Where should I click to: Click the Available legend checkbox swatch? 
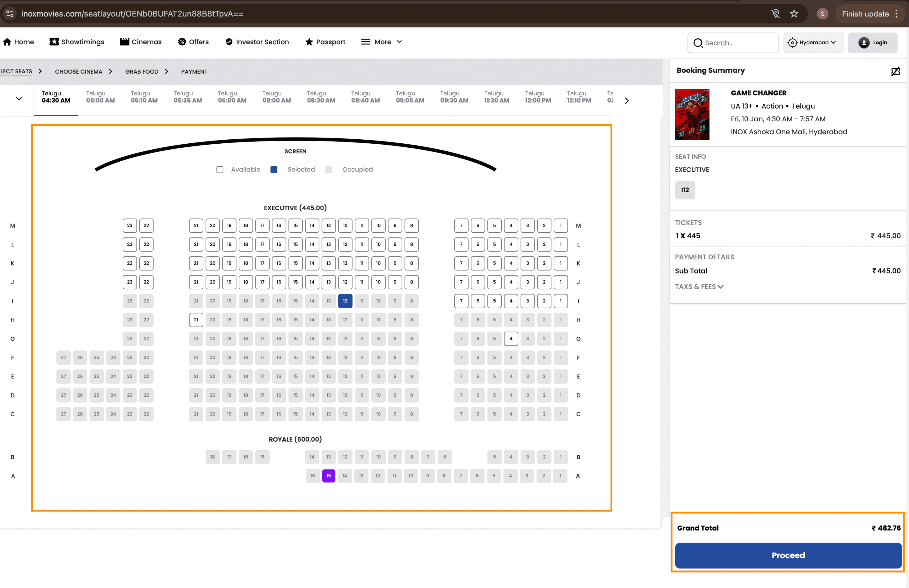click(x=220, y=169)
